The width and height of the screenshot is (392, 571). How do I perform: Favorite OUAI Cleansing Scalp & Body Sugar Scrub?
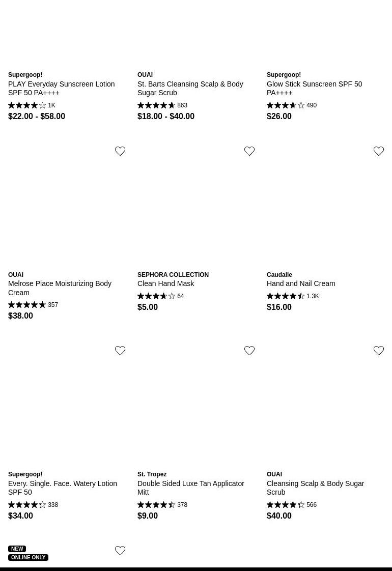click(379, 351)
